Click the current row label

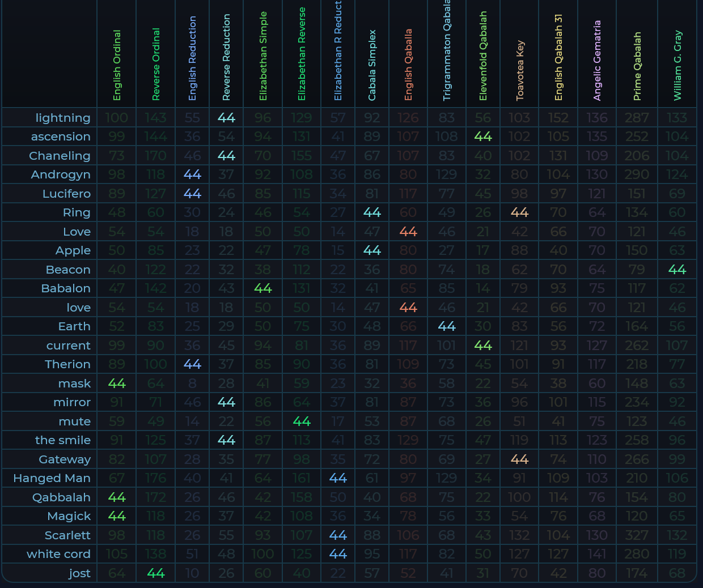[69, 346]
